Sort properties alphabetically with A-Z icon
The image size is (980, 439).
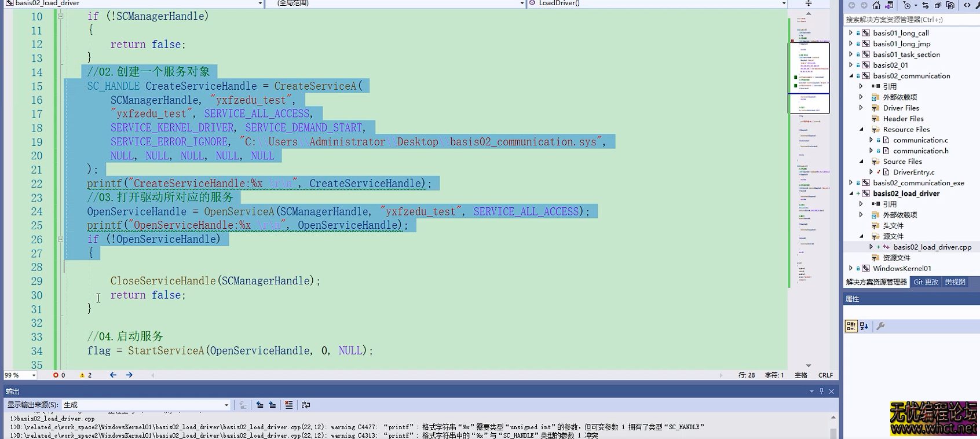tap(864, 326)
